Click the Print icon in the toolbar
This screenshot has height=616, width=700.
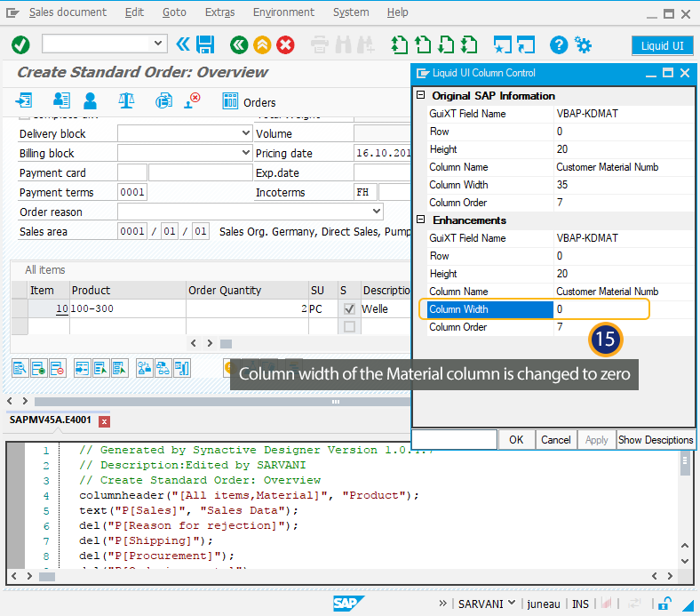pos(319,44)
